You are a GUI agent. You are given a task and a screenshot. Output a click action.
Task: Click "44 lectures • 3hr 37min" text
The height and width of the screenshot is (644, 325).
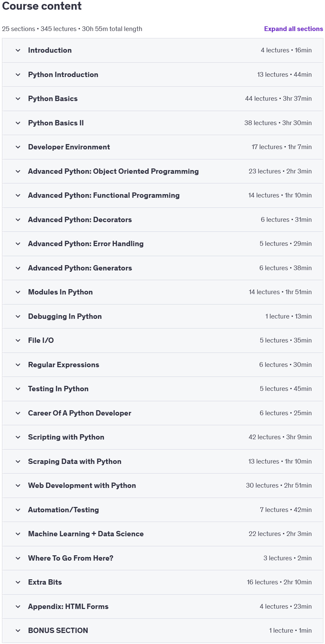[278, 99]
